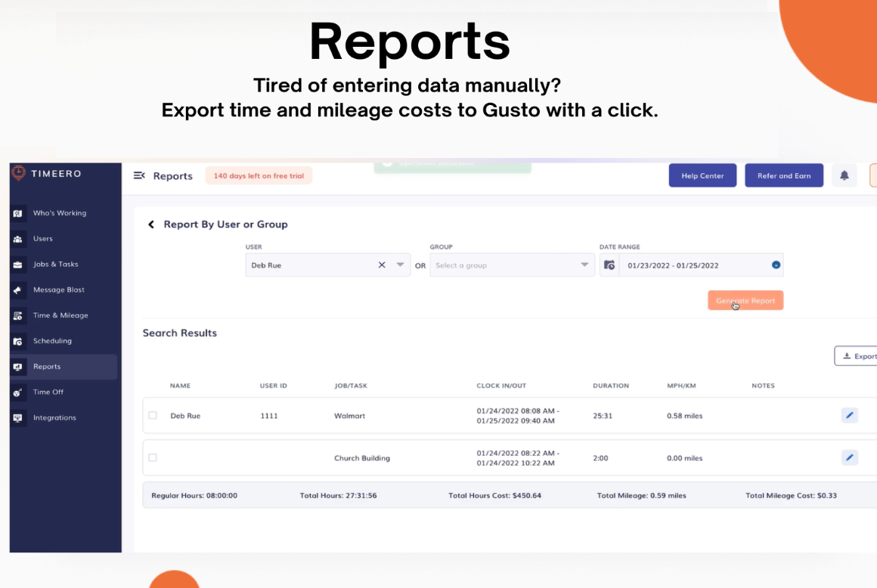Click the Walmart job cell
Image resolution: width=877 pixels, height=588 pixels.
[349, 416]
